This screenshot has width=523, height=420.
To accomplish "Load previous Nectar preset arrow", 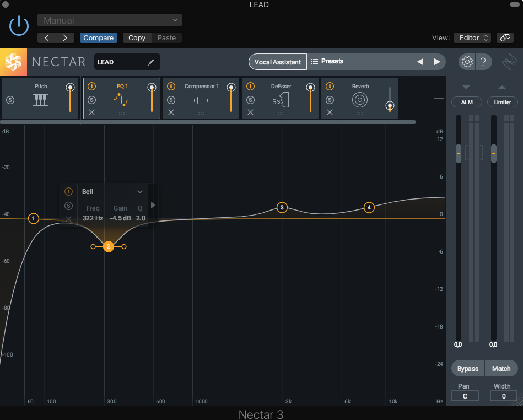I will click(420, 62).
